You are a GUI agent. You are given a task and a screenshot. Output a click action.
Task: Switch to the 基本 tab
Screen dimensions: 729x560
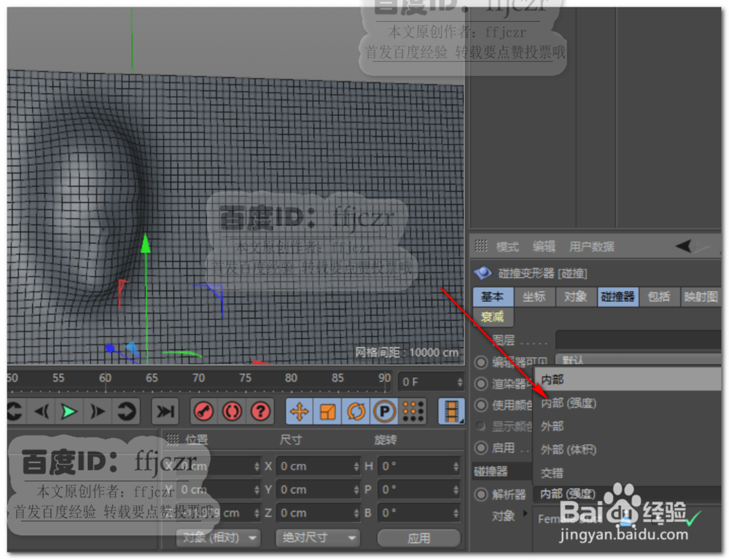pos(493,296)
